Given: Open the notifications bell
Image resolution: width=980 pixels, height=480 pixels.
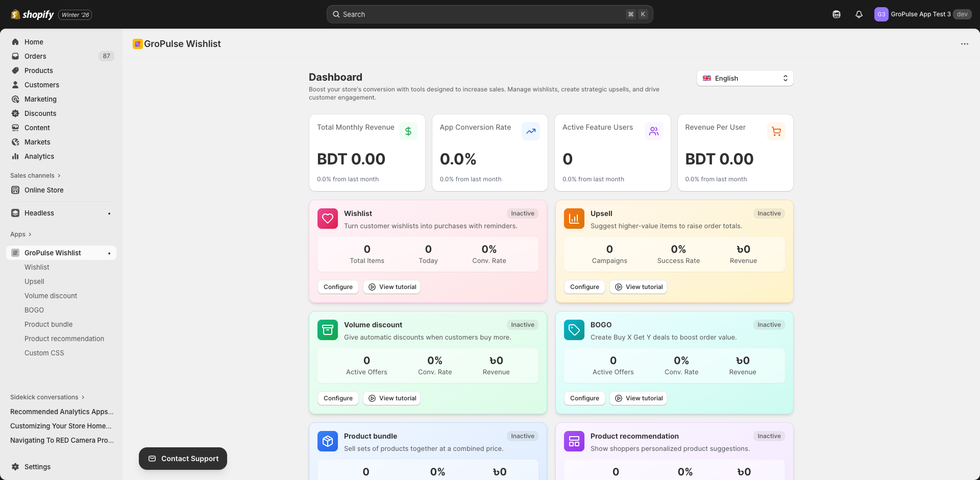Looking at the screenshot, I should tap(858, 14).
